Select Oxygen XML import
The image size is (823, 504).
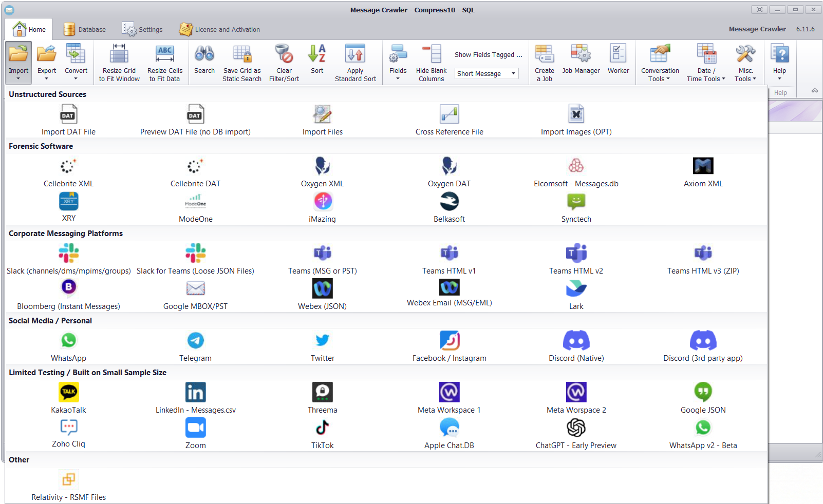pyautogui.click(x=322, y=173)
